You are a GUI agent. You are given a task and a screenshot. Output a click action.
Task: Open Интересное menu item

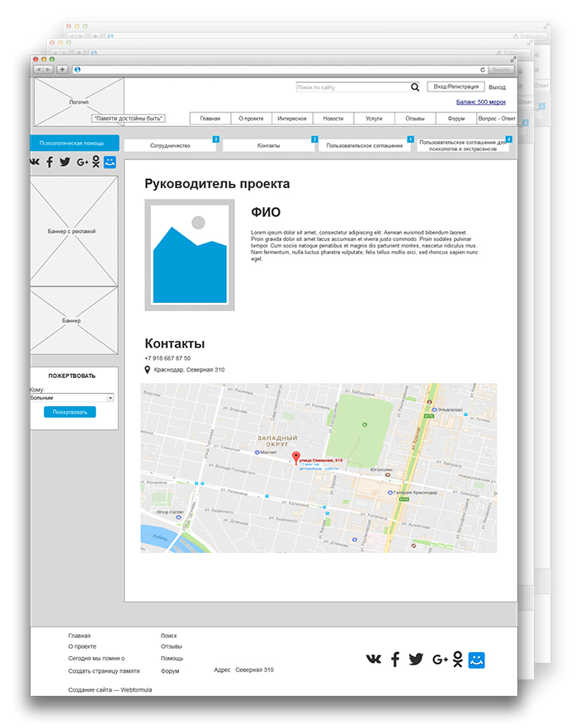point(292,118)
